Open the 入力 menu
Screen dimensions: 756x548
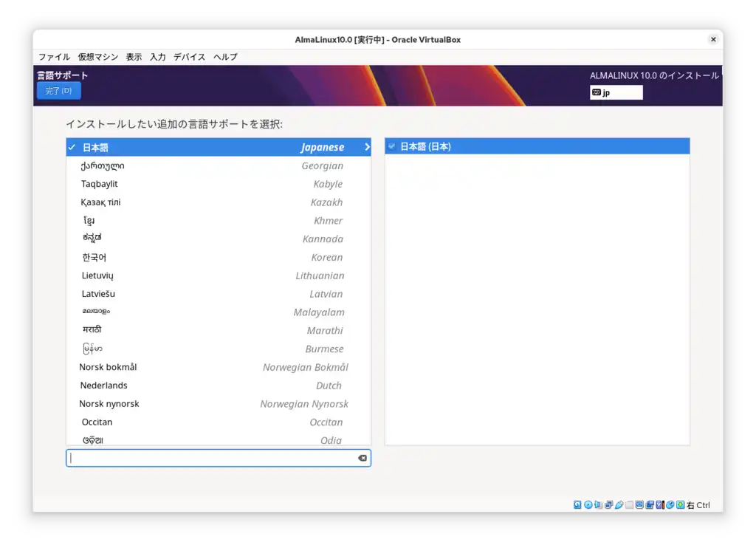point(157,57)
